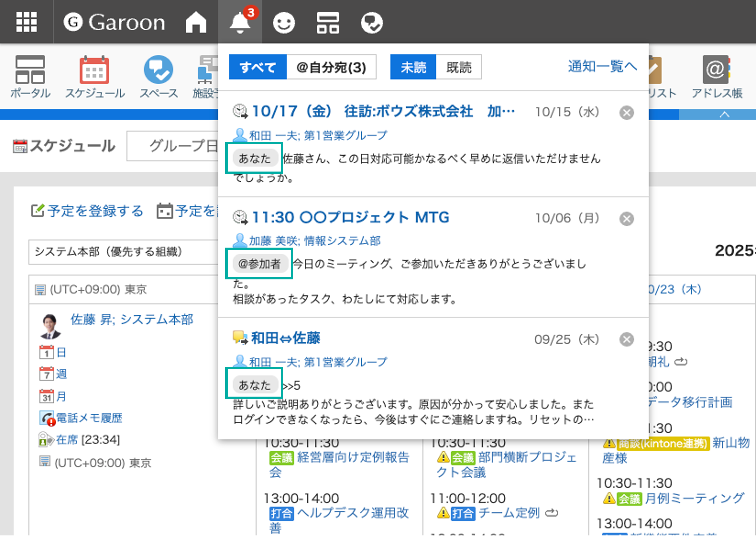Go to the Garoon home icon
This screenshot has width=756, height=536.
pos(196,22)
